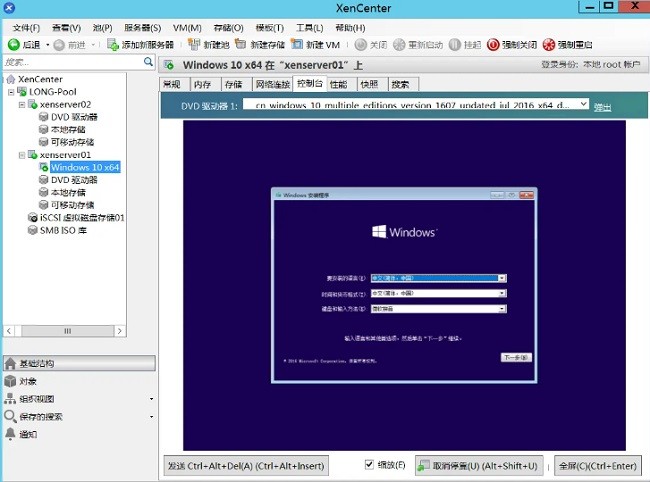650x482 pixels.
Task: Collapse the xenserver02 tree node
Action: click(22, 105)
